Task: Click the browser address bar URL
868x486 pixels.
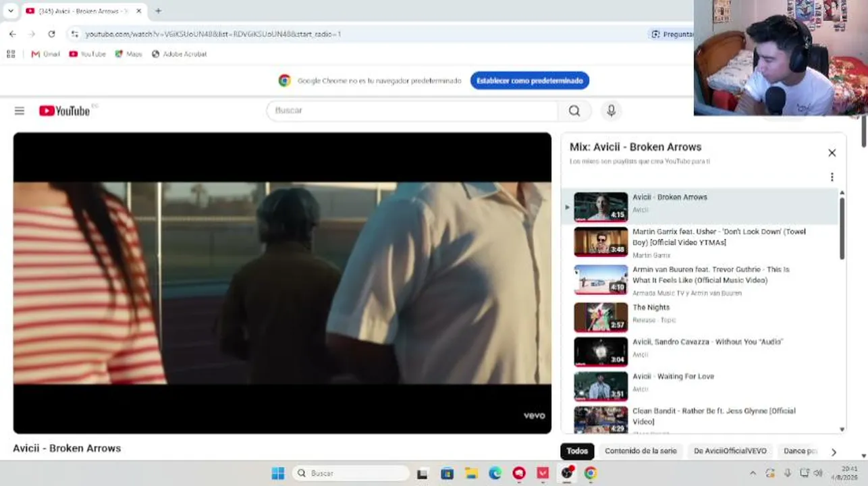Action: coord(213,34)
